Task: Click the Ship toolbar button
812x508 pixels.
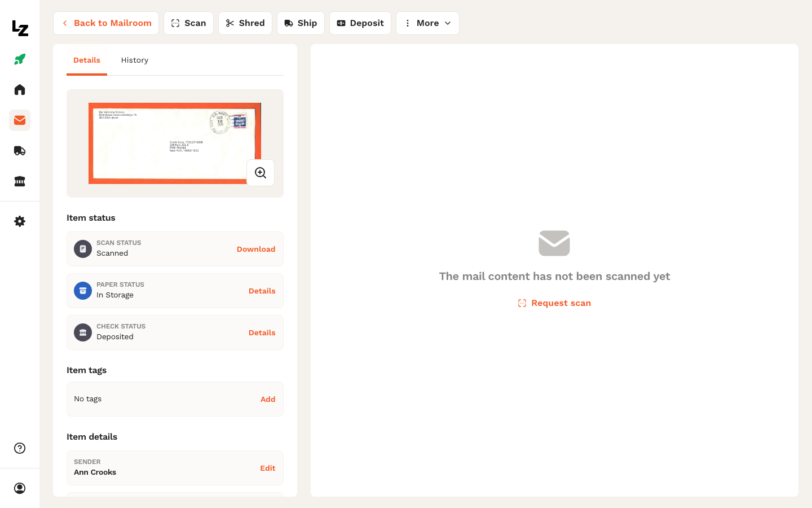Action: 301,23
